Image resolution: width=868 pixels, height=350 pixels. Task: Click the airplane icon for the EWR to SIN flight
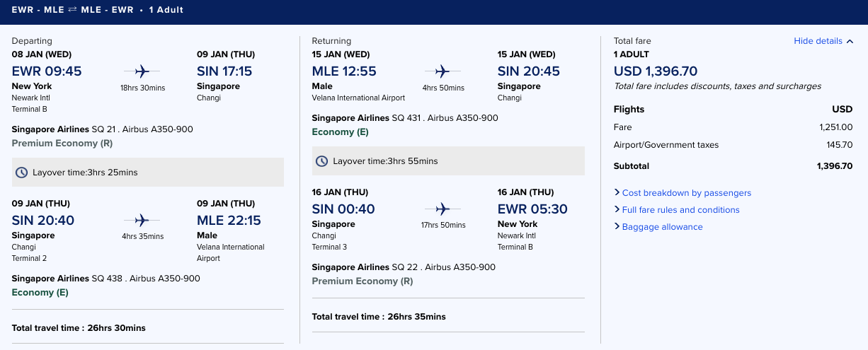tap(142, 71)
